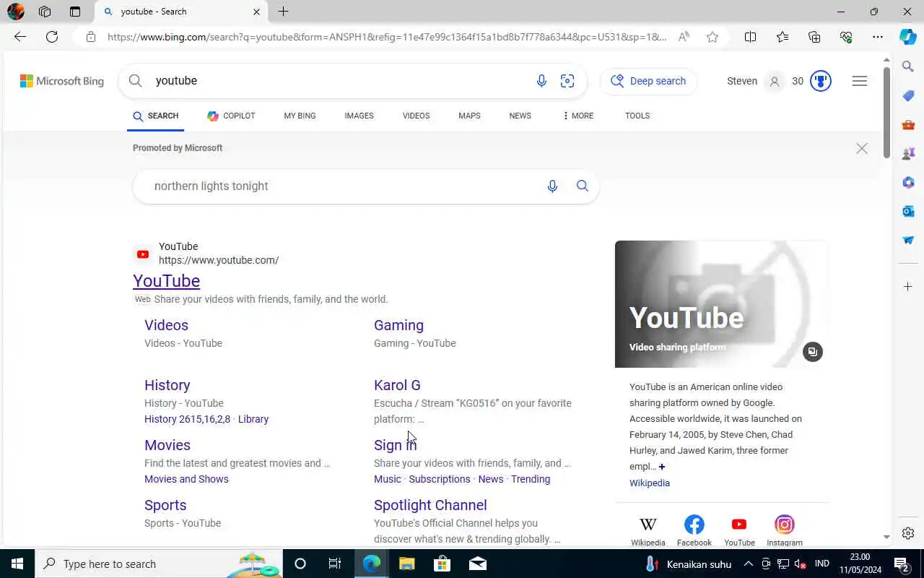Viewport: 924px width, 578px height.
Task: Open the YouTube main result link
Action: pos(167,281)
